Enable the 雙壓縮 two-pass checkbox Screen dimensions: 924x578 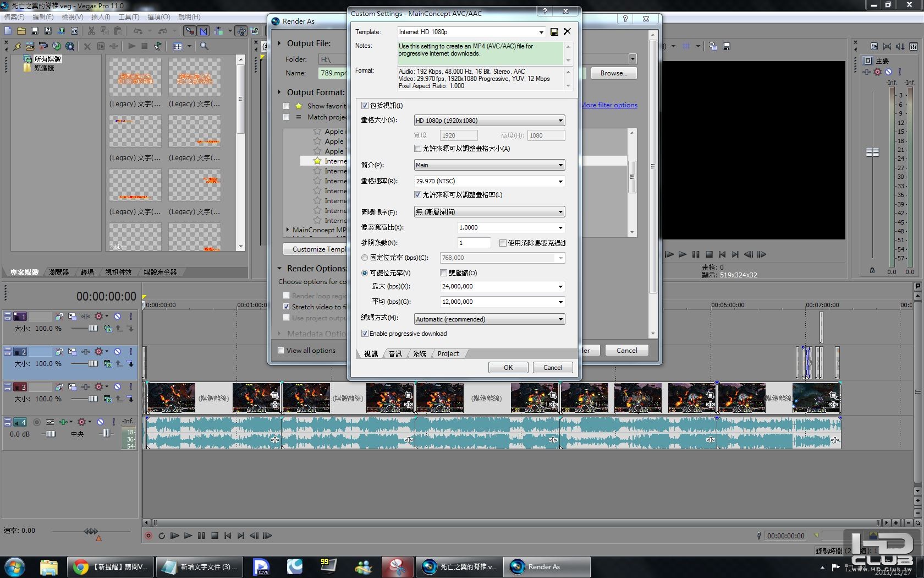tap(444, 273)
